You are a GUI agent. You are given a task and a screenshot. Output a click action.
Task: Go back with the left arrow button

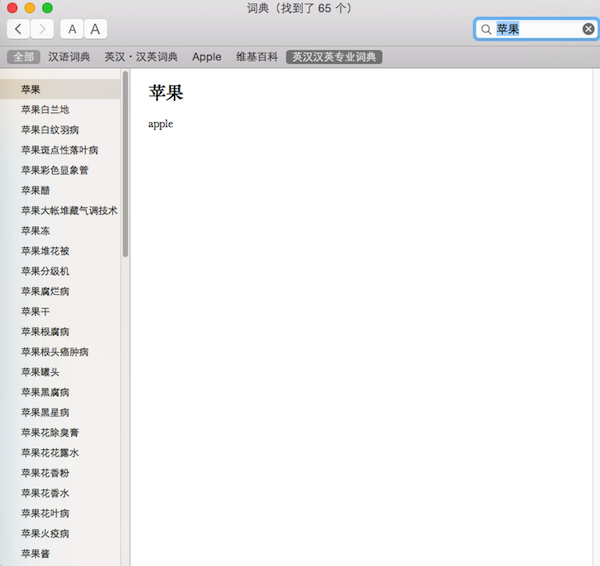click(18, 29)
